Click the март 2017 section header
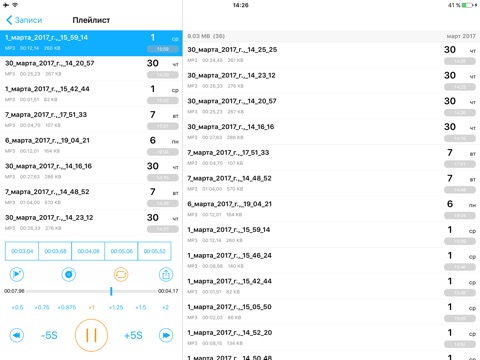 [x=461, y=36]
